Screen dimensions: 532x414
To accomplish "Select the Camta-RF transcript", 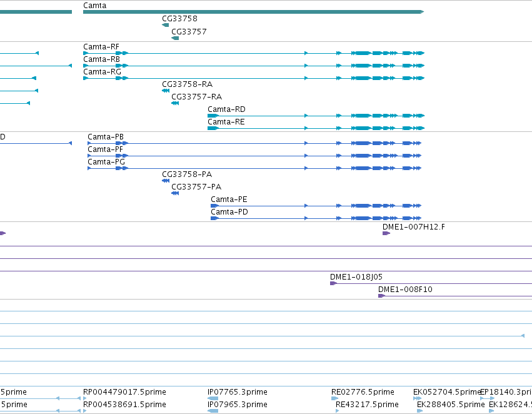I will [254, 53].
